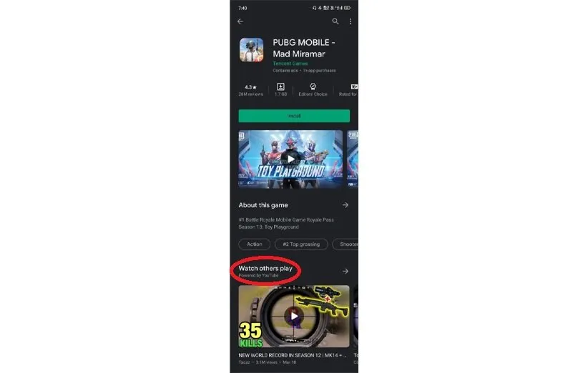This screenshot has height=373, width=588.
Task: Play the 35 Kills YouTube video
Action: pos(294,317)
